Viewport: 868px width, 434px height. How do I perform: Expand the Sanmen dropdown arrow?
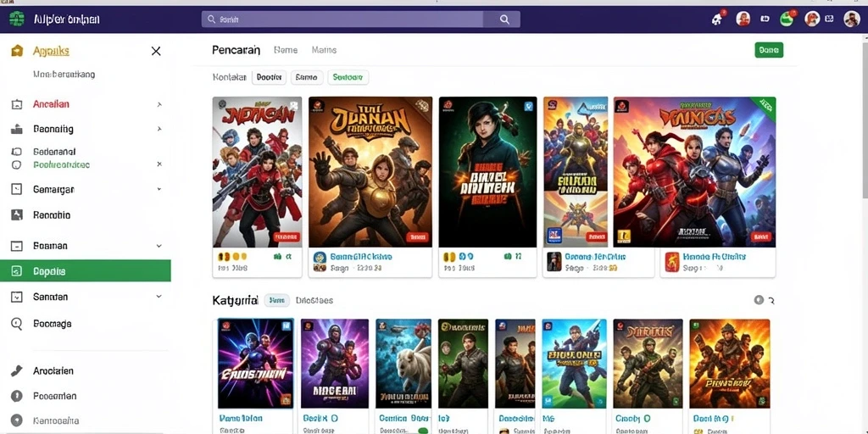point(159,297)
